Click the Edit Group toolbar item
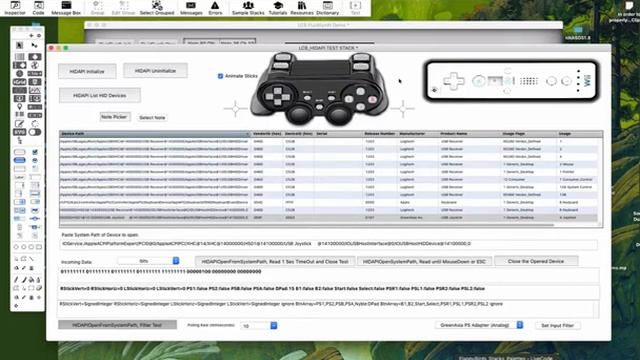 pyautogui.click(x=123, y=8)
